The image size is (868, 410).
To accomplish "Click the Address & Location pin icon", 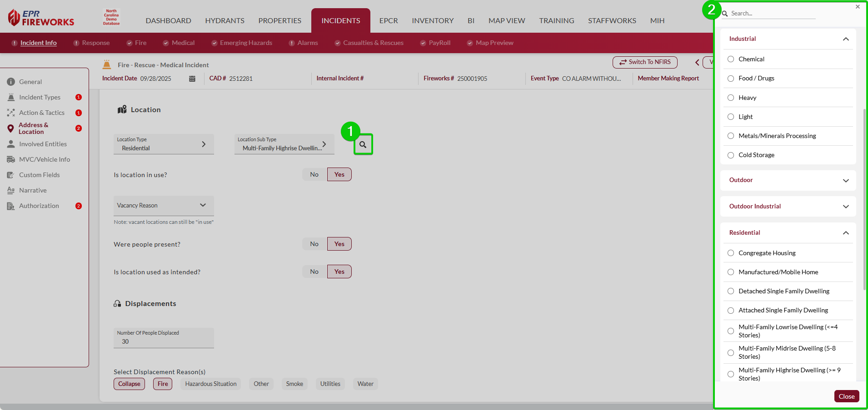I will pos(10,128).
